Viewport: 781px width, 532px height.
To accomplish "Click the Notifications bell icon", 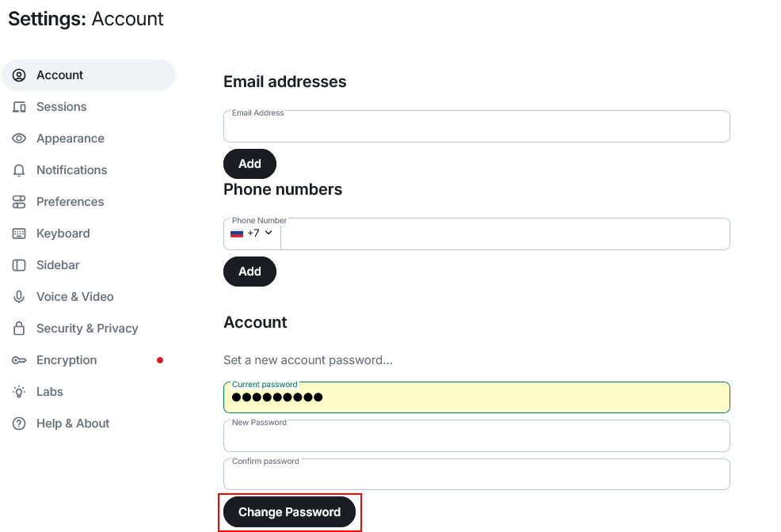I will pos(19,170).
